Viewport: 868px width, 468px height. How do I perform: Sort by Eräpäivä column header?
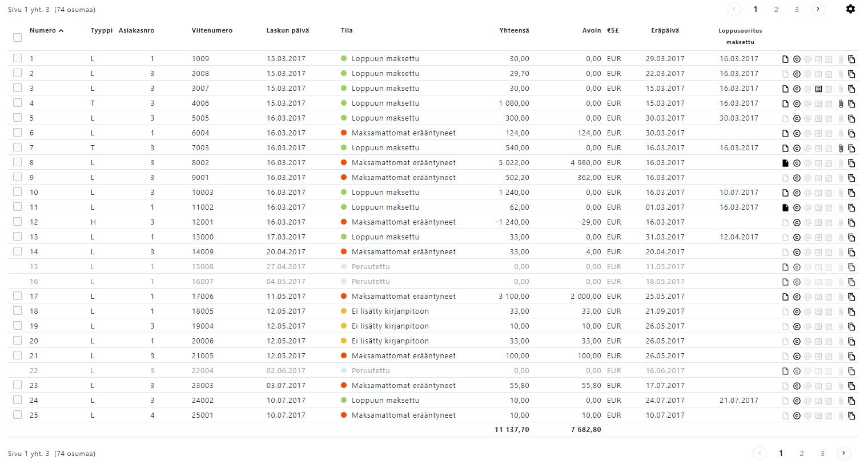click(665, 30)
